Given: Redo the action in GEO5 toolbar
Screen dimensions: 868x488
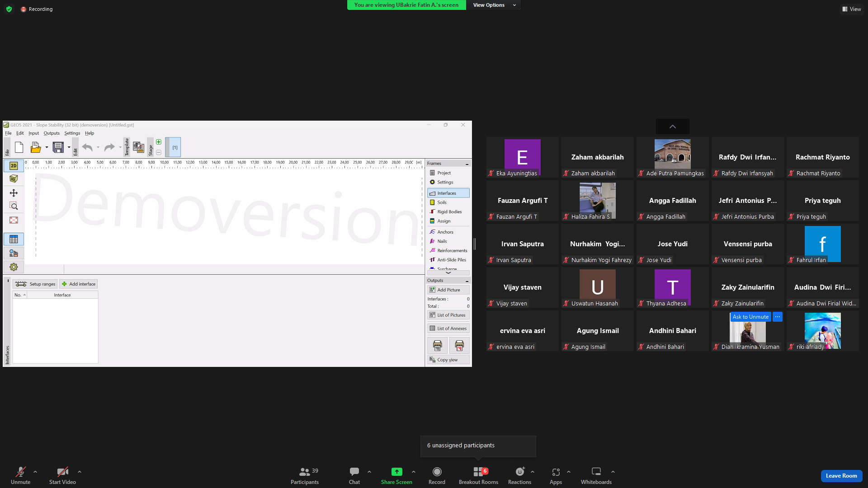Looking at the screenshot, I should click(x=109, y=147).
